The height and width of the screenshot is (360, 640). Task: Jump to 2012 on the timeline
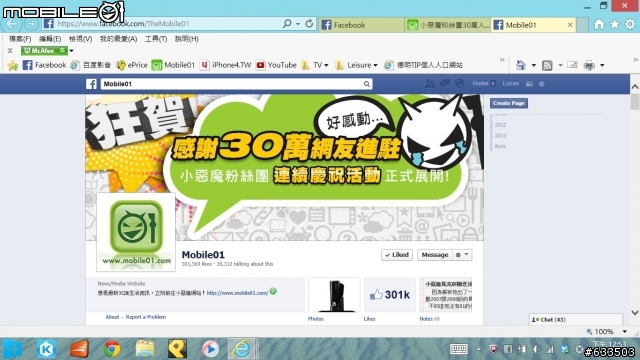click(x=500, y=125)
